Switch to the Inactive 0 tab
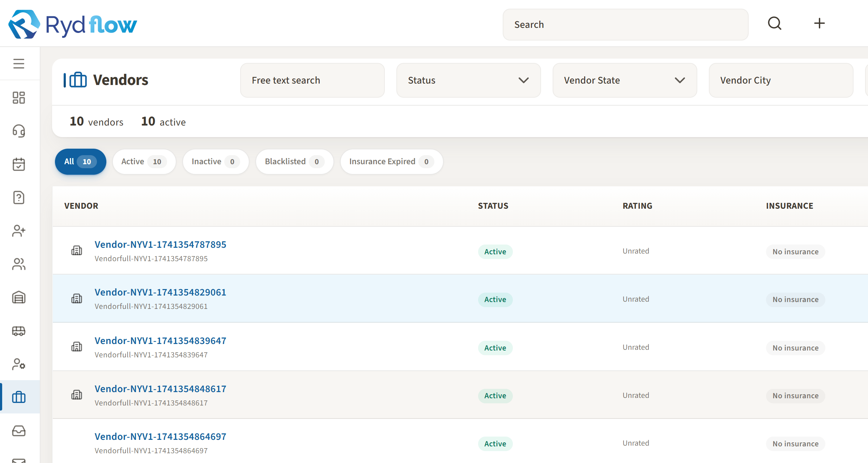This screenshot has width=868, height=463. pos(216,162)
